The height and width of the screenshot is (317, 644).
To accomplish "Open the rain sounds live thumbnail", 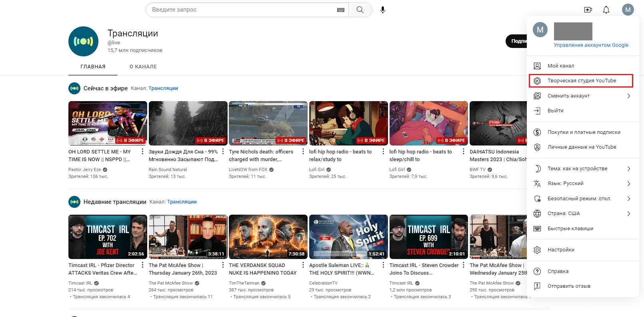I will point(188,123).
